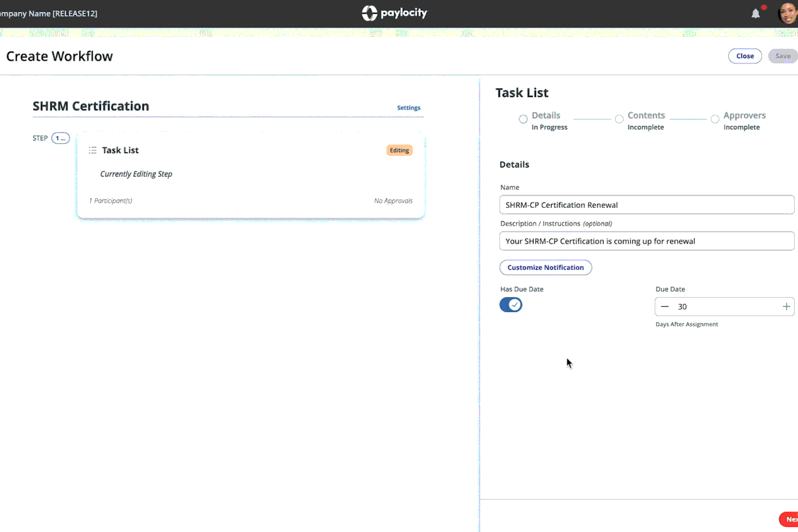
Task: Turn off the Has Due Date toggle
Action: coord(511,304)
